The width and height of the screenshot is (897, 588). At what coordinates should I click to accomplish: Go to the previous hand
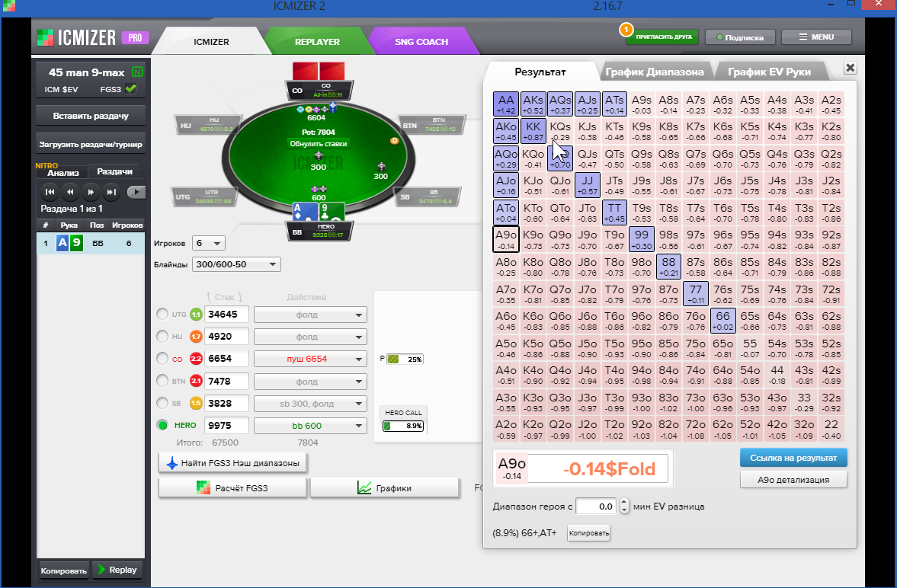click(70, 192)
